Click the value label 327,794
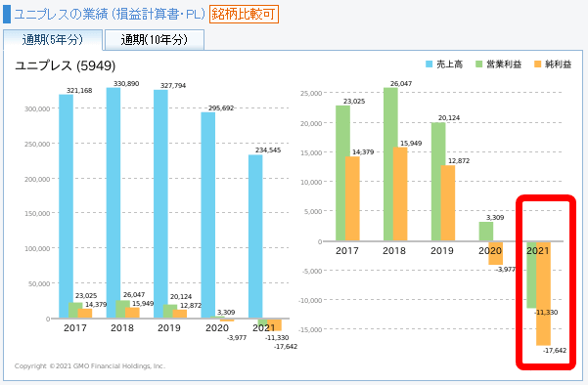 (x=173, y=85)
